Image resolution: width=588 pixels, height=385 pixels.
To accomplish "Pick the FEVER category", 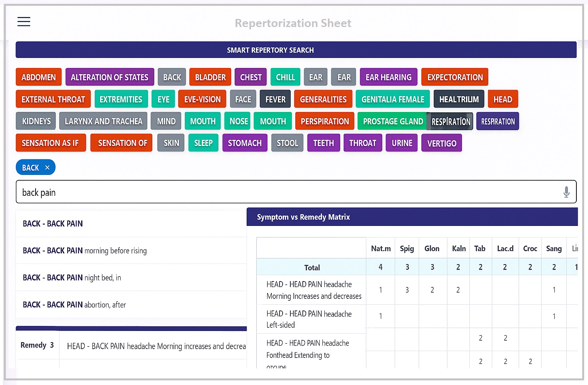I will (x=275, y=99).
